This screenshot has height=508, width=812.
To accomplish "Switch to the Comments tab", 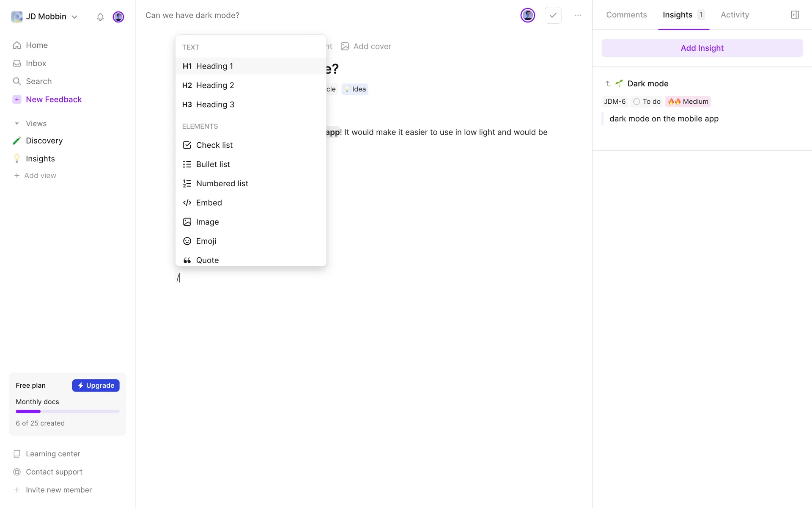I will [626, 15].
